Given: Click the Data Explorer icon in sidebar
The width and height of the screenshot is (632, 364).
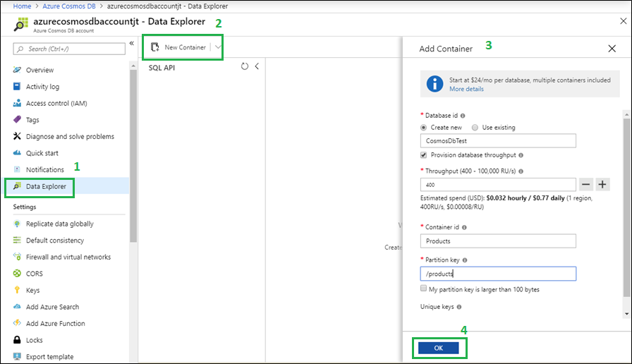Looking at the screenshot, I should pos(17,186).
